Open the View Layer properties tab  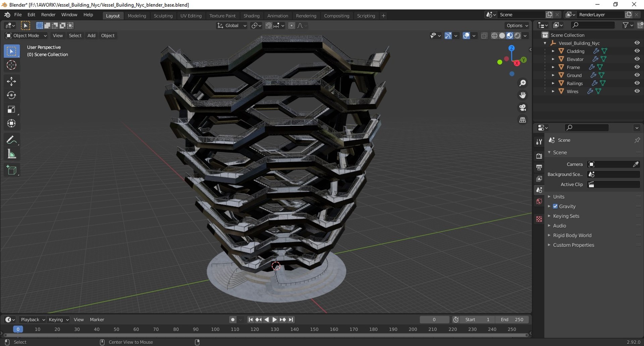pos(539,179)
